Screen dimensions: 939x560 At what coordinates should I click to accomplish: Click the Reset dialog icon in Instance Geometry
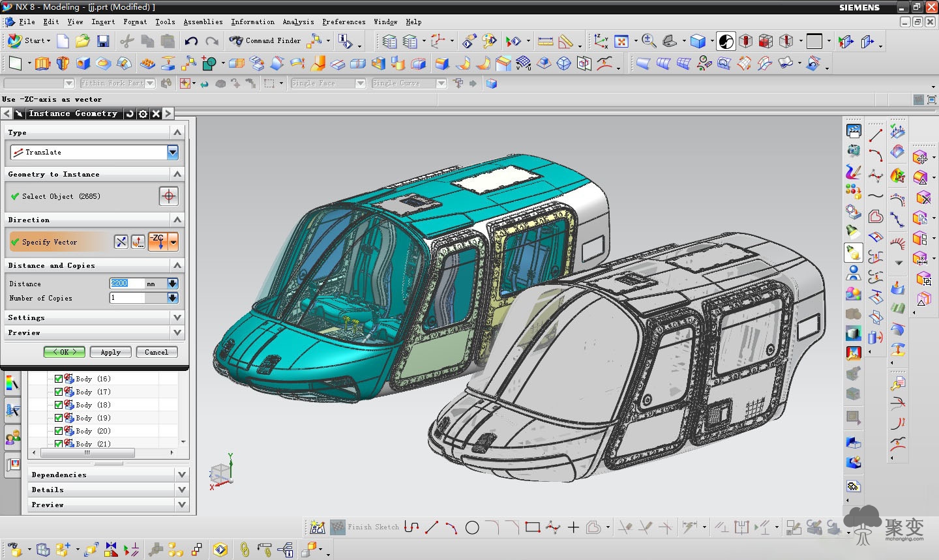[130, 113]
